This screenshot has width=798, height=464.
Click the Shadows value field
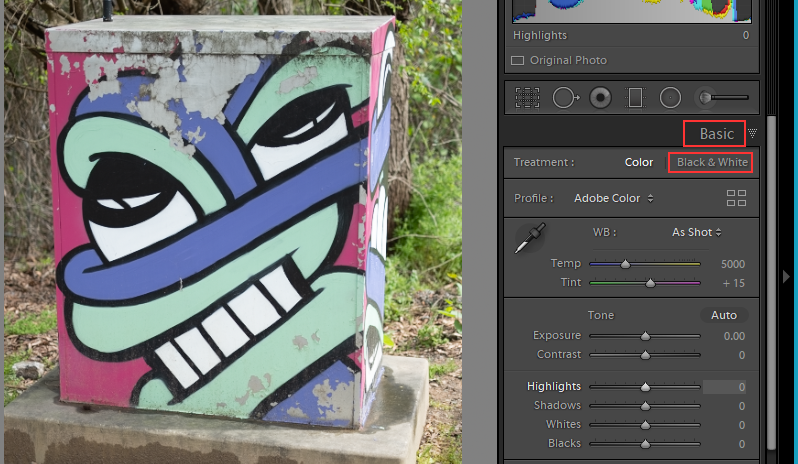[742, 406]
